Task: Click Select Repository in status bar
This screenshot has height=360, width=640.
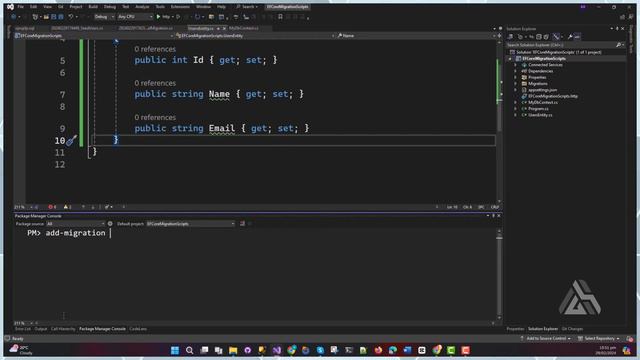Action: pyautogui.click(x=599, y=339)
